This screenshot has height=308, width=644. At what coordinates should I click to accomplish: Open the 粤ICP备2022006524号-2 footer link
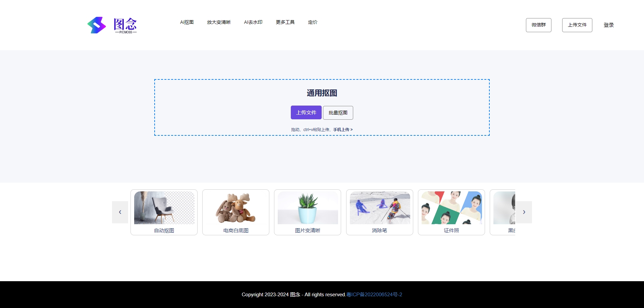point(374,295)
